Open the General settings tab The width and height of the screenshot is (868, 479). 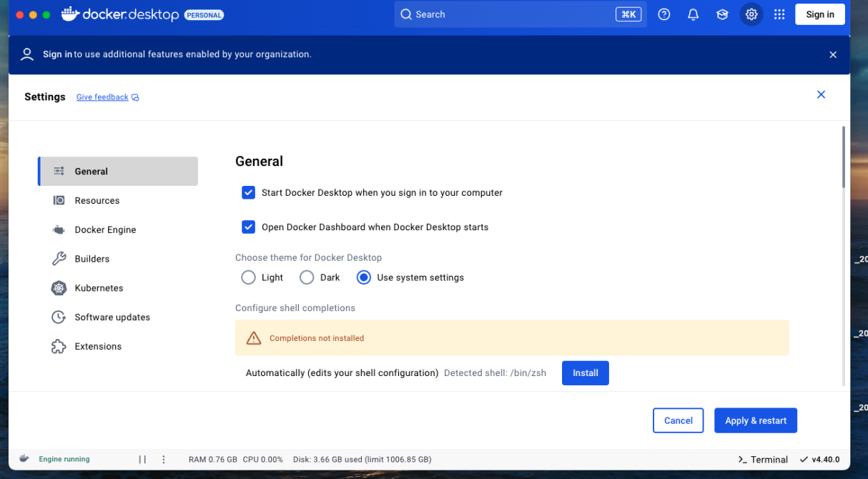118,172
